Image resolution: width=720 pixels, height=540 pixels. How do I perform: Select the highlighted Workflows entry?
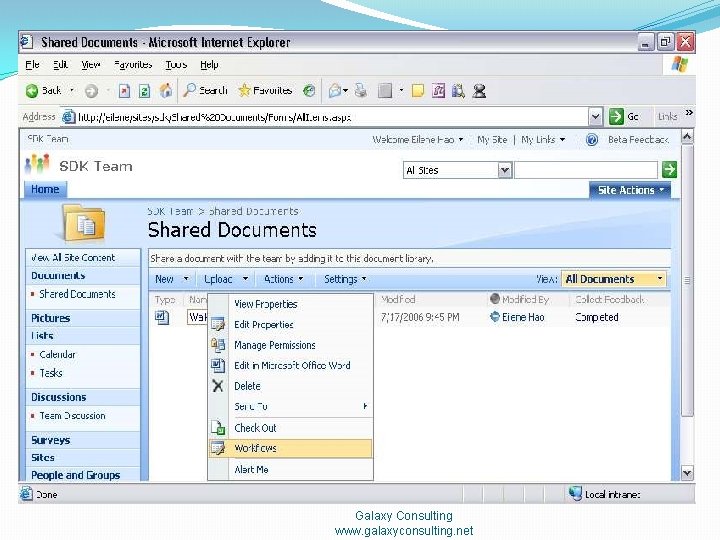pos(290,448)
